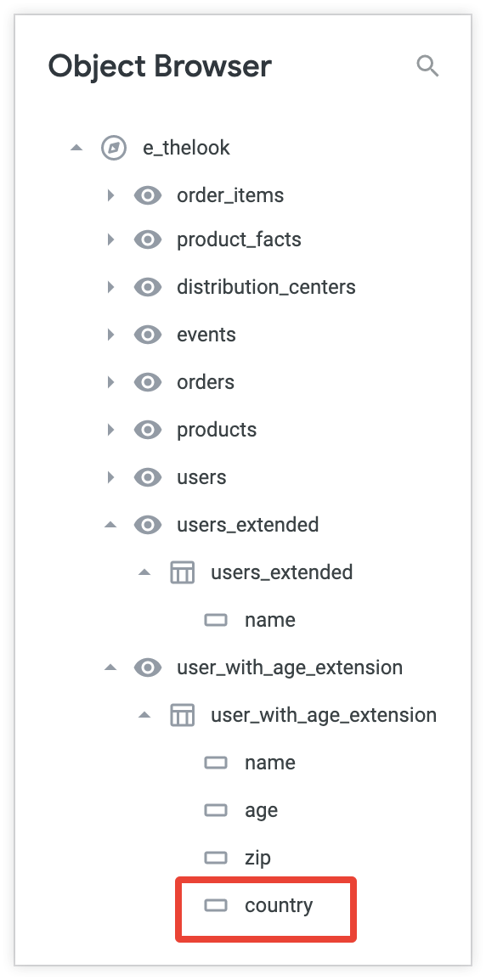The width and height of the screenshot is (486, 980).
Task: Click the compass icon next to e_thelook
Action: point(114,148)
